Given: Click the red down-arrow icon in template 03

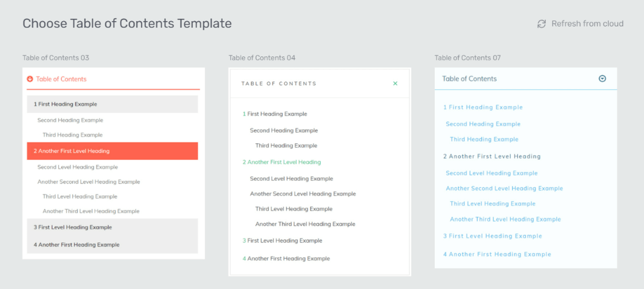Looking at the screenshot, I should tap(29, 79).
